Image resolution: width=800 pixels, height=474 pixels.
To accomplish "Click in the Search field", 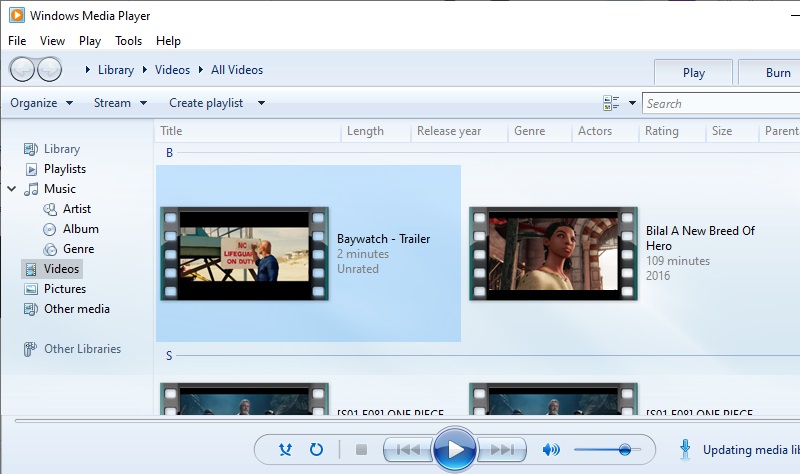I will 721,104.
